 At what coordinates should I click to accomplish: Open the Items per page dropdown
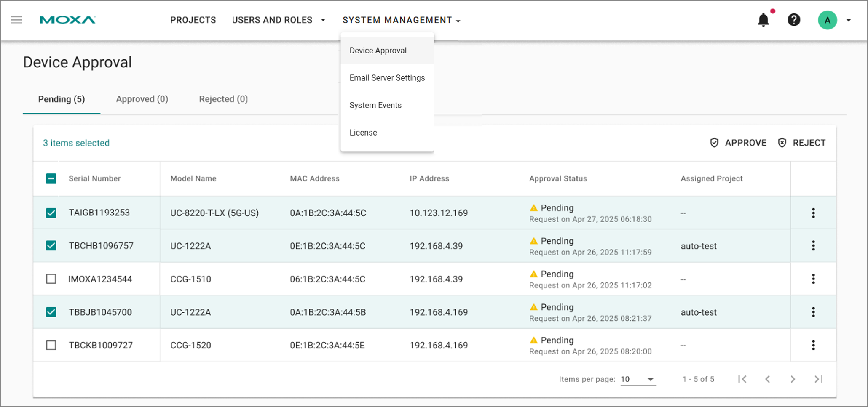coord(638,379)
